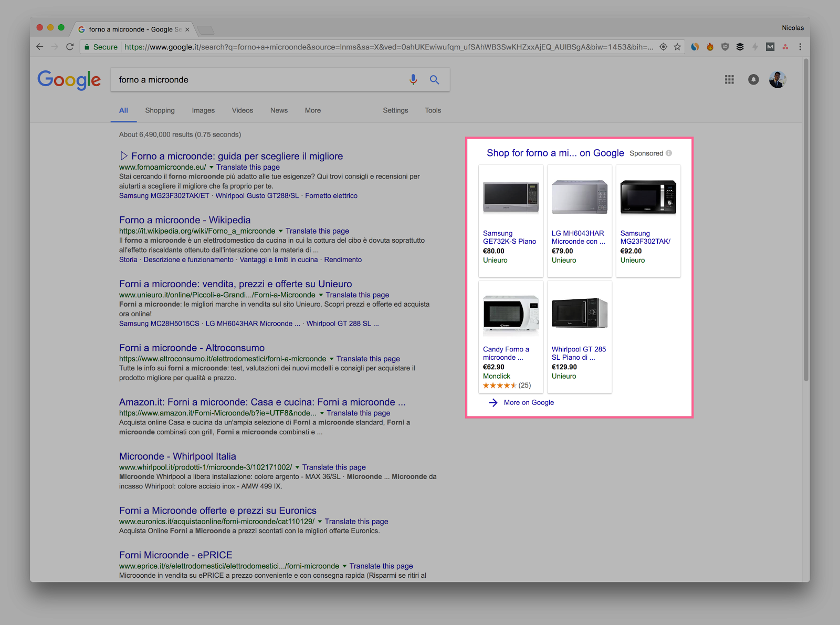Open search Tools
The image size is (840, 625).
coord(433,110)
